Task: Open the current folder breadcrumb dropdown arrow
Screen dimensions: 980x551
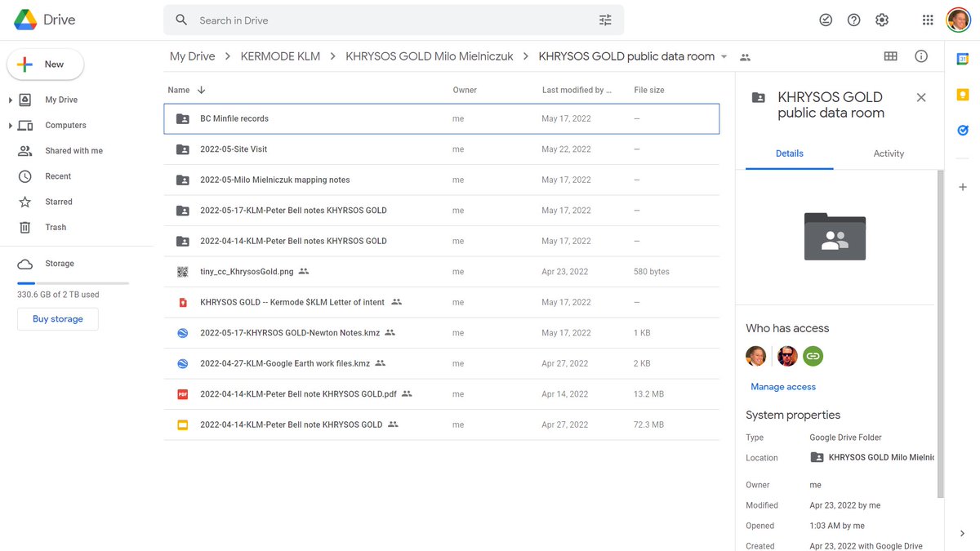Action: coord(724,57)
